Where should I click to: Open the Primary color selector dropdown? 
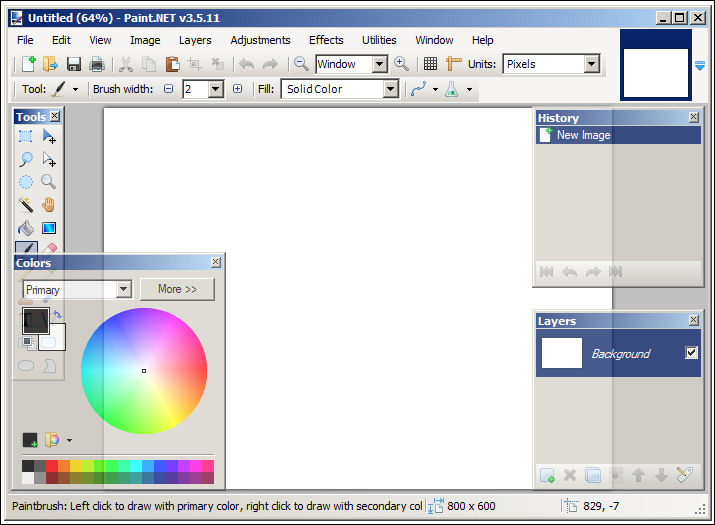click(124, 289)
